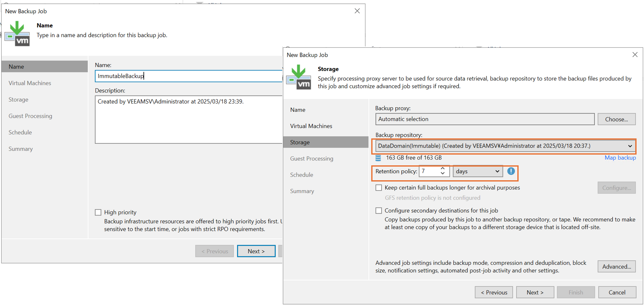Click the blue retention policy info icon

511,171
